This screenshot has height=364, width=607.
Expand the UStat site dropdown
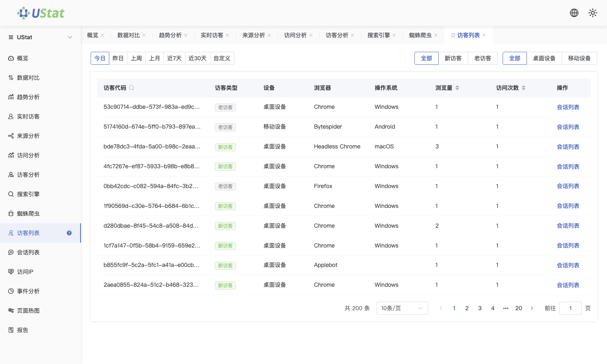tap(40, 37)
